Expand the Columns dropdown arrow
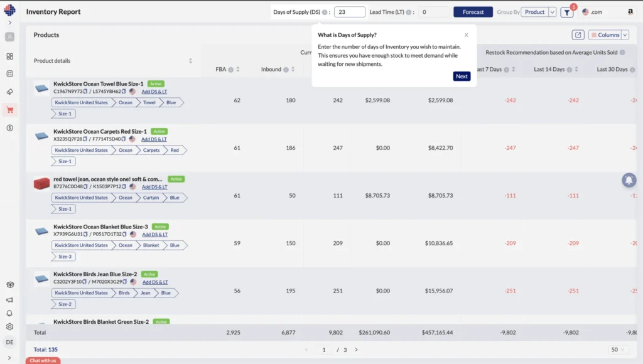643x364 pixels. click(x=625, y=35)
